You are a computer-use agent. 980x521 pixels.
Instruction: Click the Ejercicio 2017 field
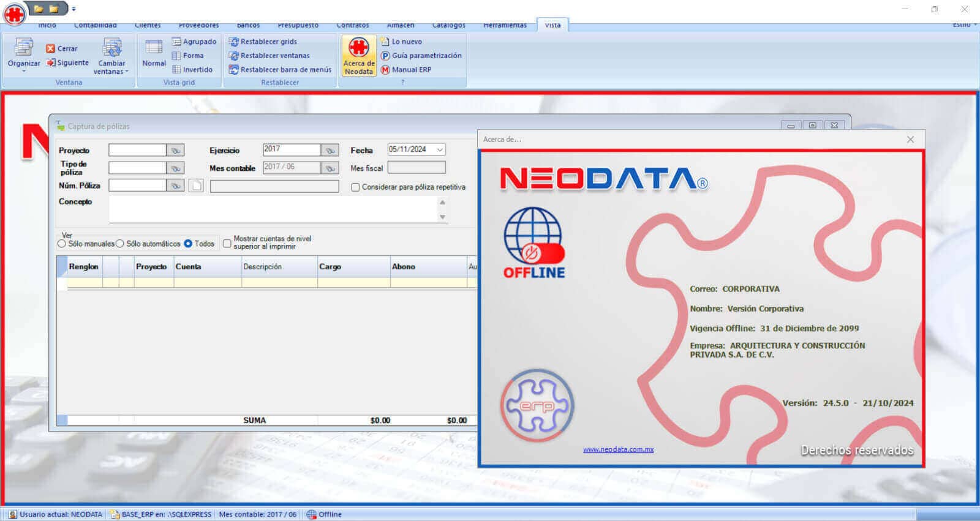pyautogui.click(x=292, y=150)
